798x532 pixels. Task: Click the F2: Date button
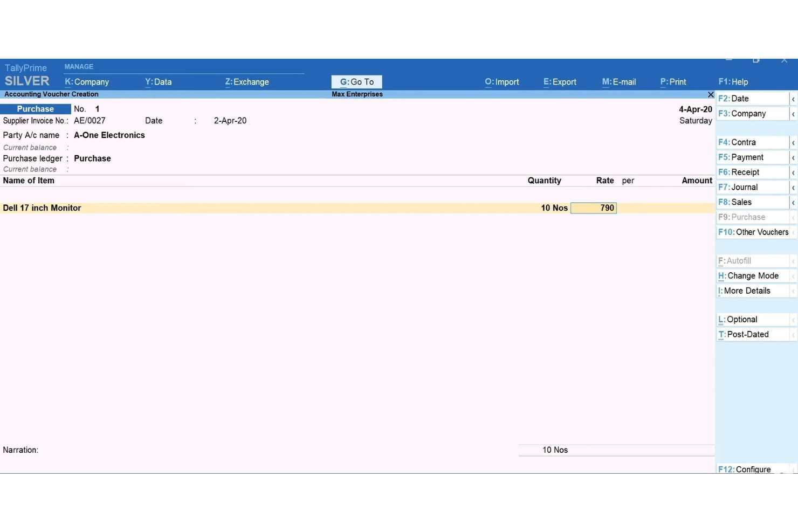(752, 99)
